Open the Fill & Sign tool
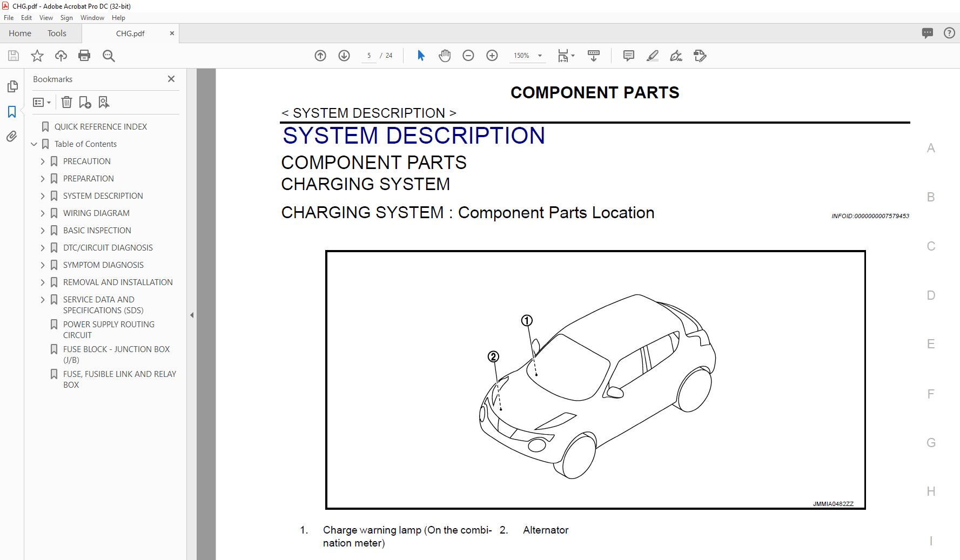The height and width of the screenshot is (560, 960). (676, 56)
